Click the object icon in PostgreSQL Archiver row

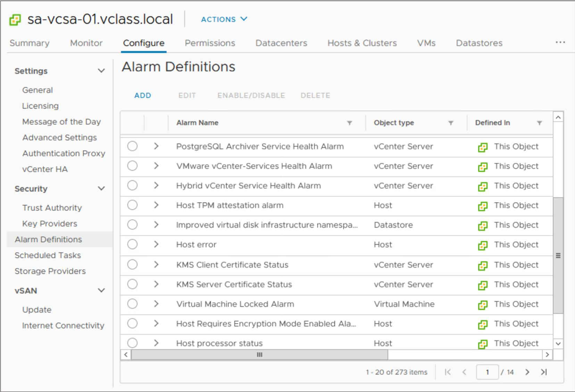(x=483, y=147)
